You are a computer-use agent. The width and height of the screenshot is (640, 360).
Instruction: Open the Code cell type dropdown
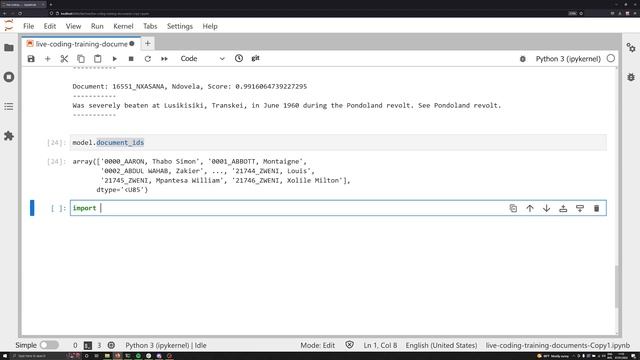coord(202,59)
